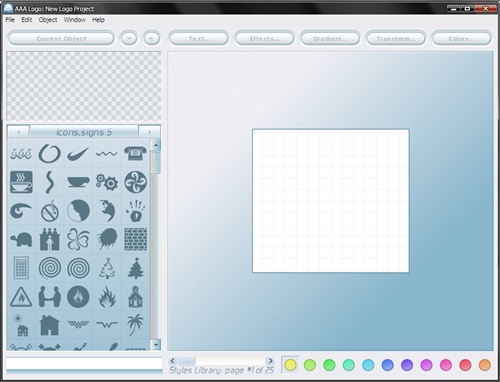Select the church building icon
500x382 pixels.
(x=135, y=297)
